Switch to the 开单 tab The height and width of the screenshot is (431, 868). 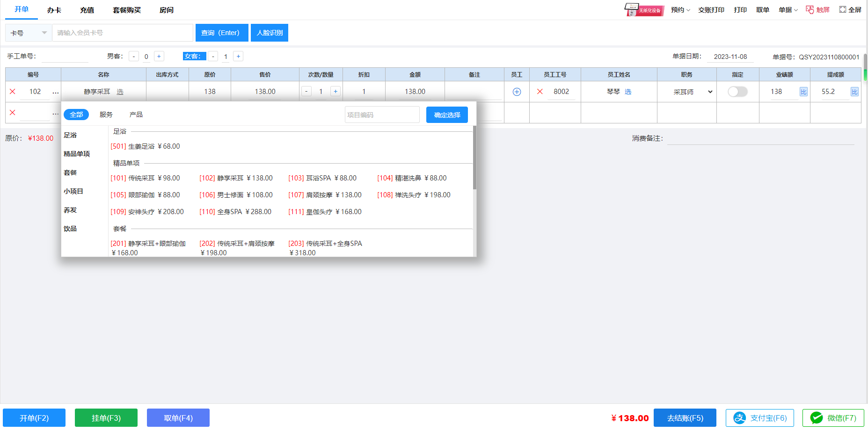point(22,9)
